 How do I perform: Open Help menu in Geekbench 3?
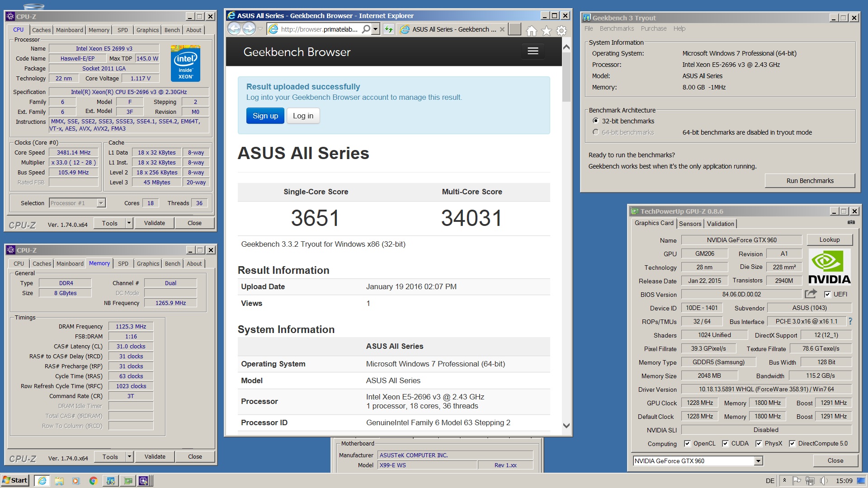coord(679,28)
